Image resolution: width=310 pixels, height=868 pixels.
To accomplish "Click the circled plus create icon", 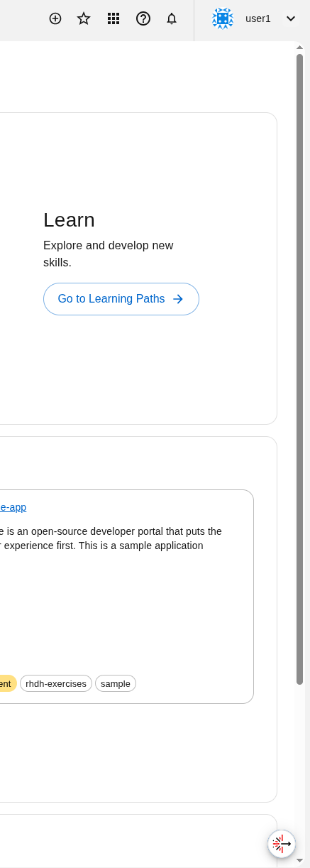I will (55, 18).
